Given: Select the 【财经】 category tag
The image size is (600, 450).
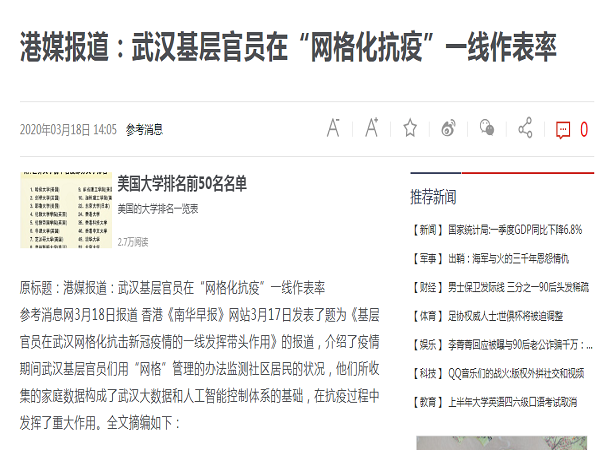Looking at the screenshot, I should pyautogui.click(x=427, y=287).
